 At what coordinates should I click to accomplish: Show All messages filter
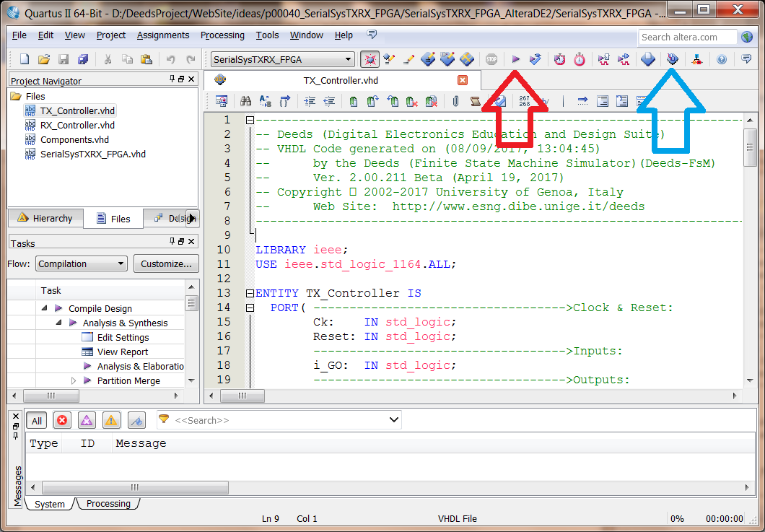pyautogui.click(x=37, y=421)
